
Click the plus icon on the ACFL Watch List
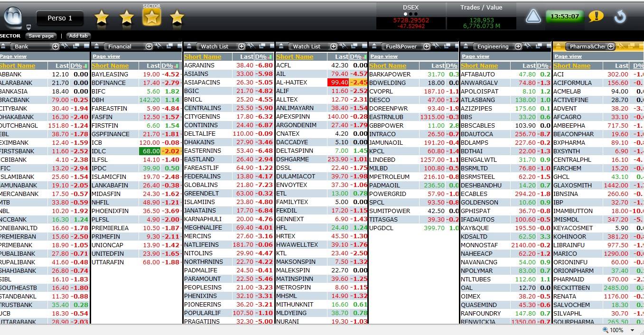point(334,47)
